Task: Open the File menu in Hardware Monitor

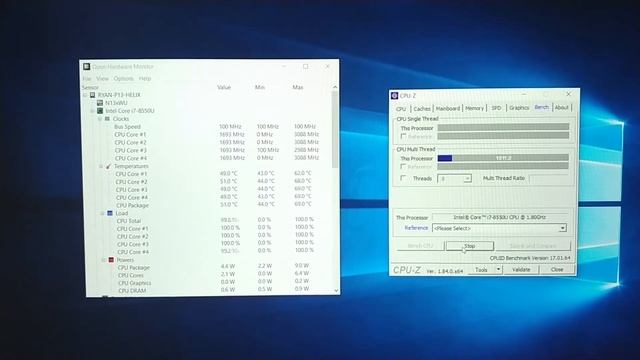Action: [87, 78]
